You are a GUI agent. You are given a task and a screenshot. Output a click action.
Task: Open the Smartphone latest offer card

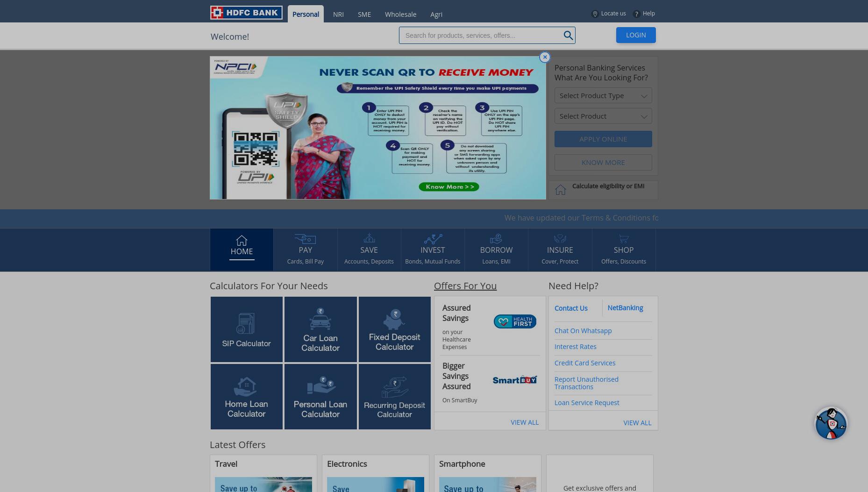[x=488, y=473]
